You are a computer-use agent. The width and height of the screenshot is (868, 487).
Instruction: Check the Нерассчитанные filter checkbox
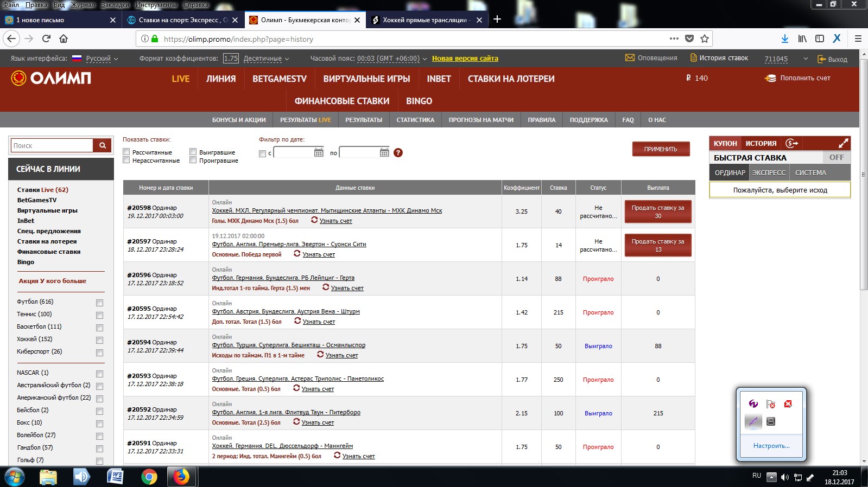click(x=126, y=160)
